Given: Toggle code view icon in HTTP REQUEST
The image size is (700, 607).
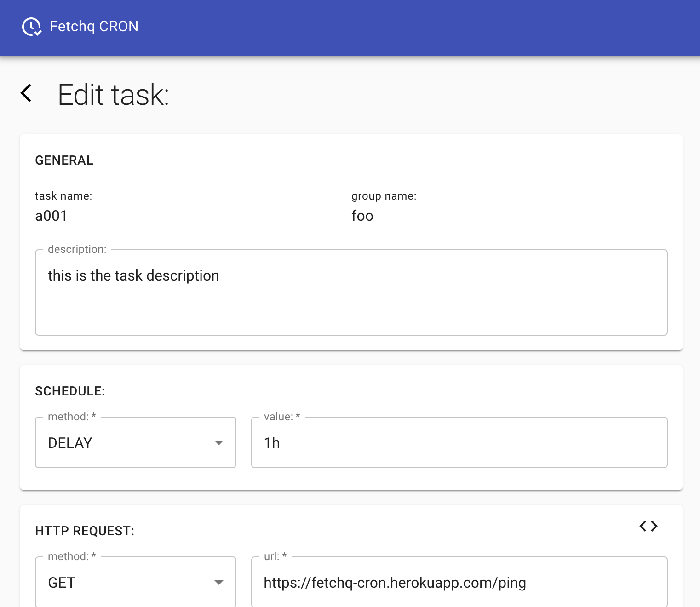Looking at the screenshot, I should click(648, 526).
